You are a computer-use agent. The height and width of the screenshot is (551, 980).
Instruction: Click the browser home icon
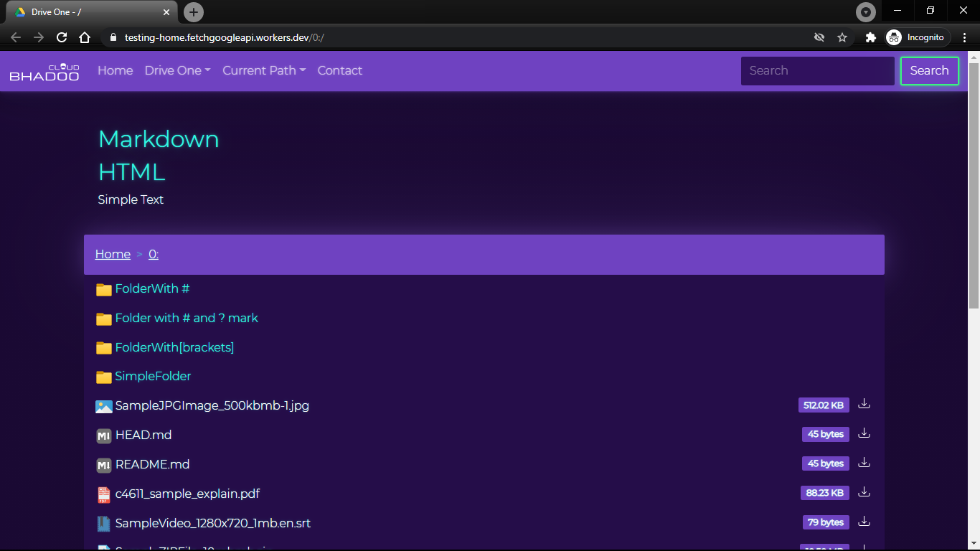pyautogui.click(x=85, y=37)
